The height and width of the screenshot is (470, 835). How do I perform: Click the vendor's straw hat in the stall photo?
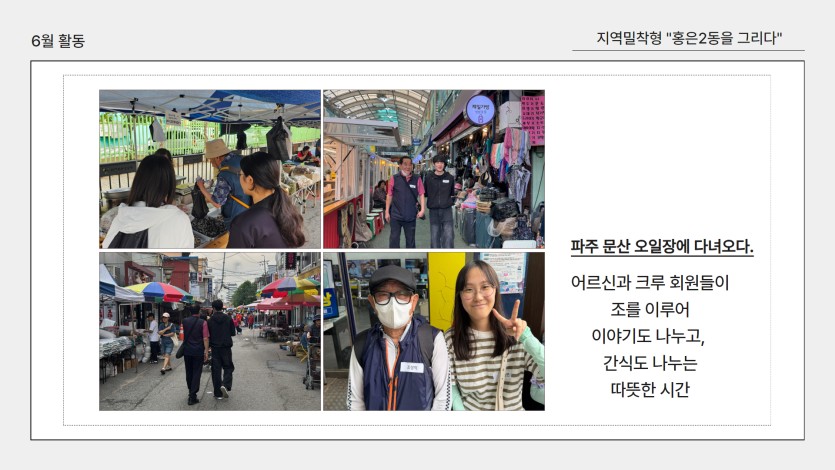(x=217, y=149)
